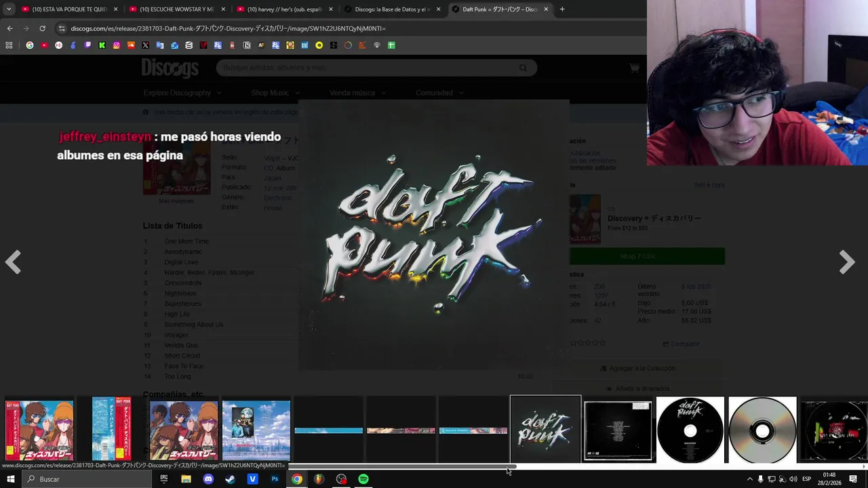The height and width of the screenshot is (488, 868).
Task: Open the SoundCloud bookmark icon
Action: (x=131, y=45)
